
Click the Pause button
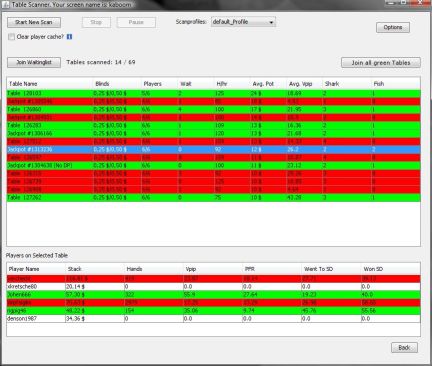coord(136,22)
